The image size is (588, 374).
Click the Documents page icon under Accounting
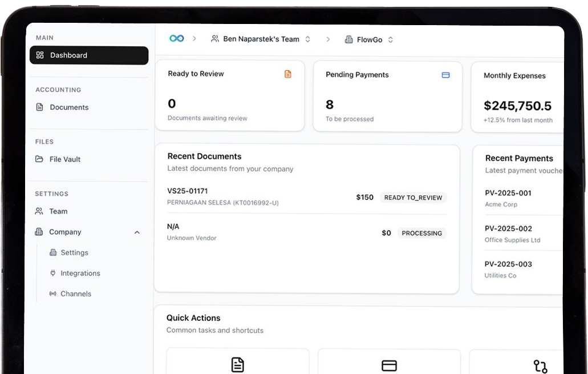pyautogui.click(x=39, y=107)
